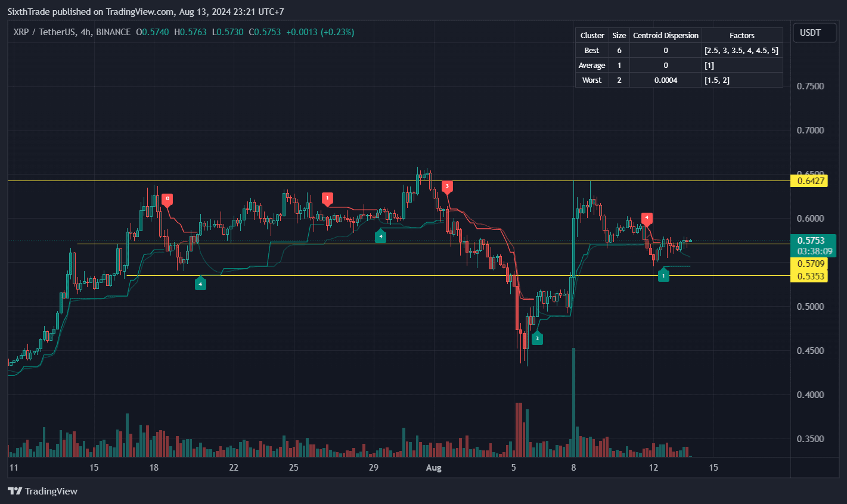Click the Factors column header
847x504 pixels.
(x=741, y=36)
